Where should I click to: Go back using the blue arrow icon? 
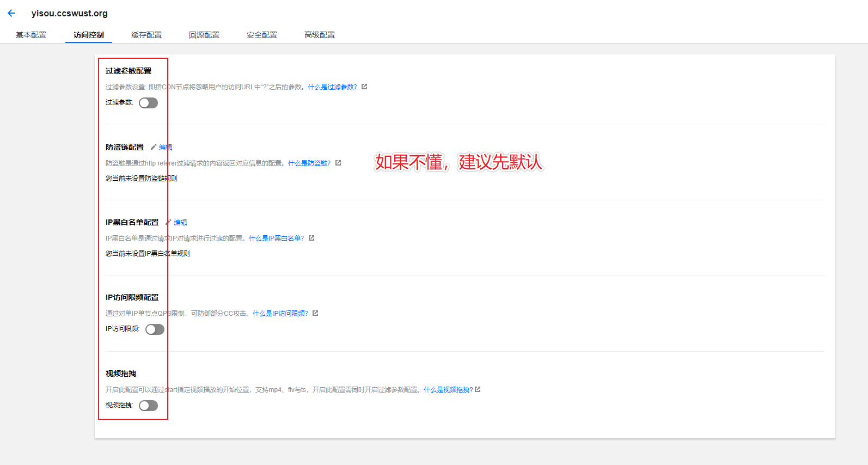pos(11,13)
